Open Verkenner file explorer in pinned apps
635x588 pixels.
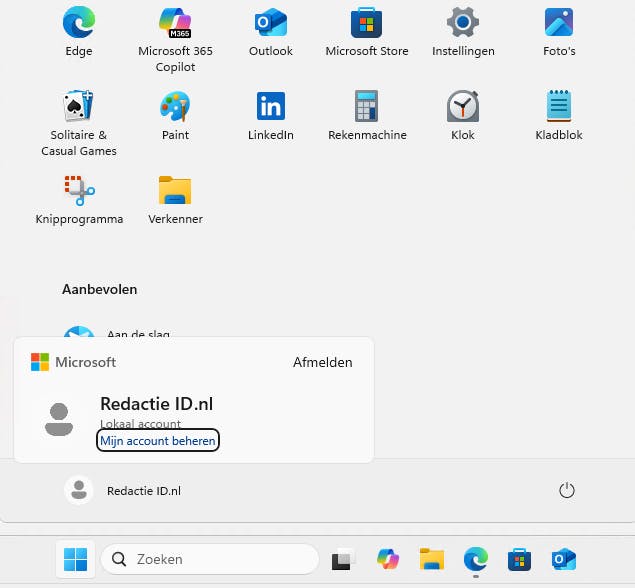[x=175, y=200]
